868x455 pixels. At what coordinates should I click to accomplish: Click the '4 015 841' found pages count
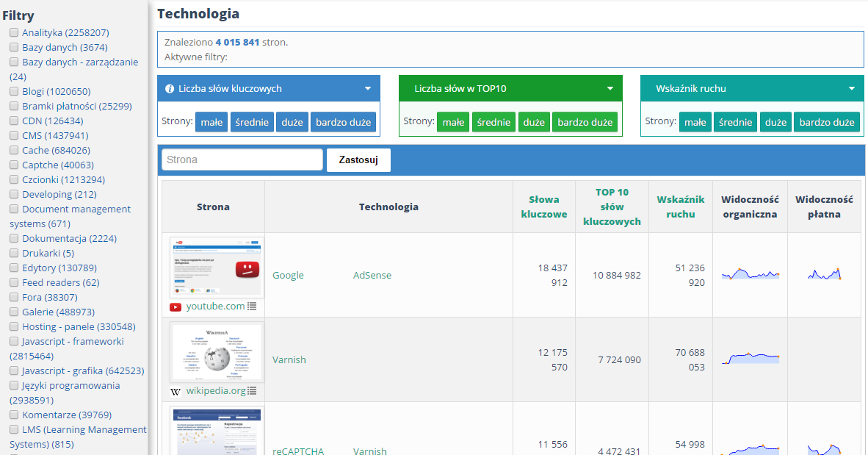(x=237, y=42)
